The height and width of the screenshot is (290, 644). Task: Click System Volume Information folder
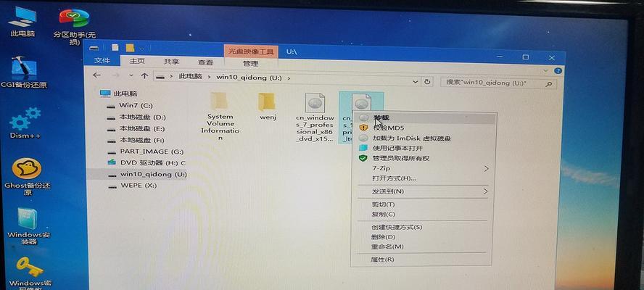click(x=220, y=116)
